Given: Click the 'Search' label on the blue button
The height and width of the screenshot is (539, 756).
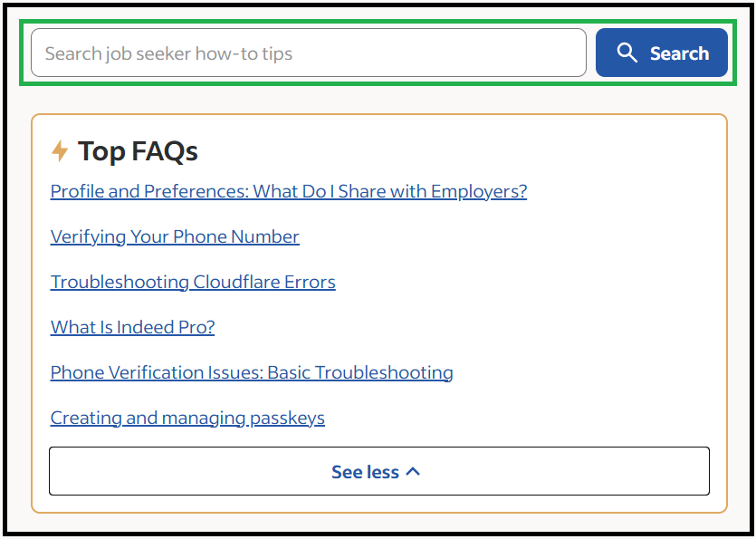Looking at the screenshot, I should pos(679,53).
